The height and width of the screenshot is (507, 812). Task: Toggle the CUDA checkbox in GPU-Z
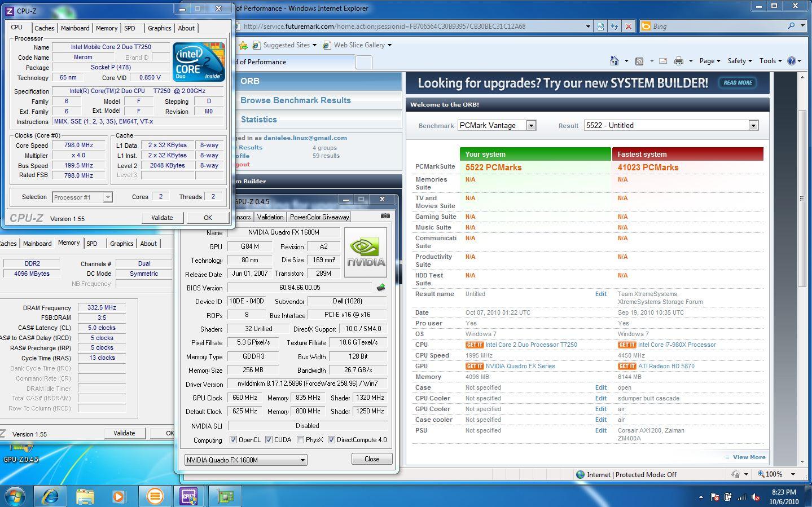coord(269,440)
